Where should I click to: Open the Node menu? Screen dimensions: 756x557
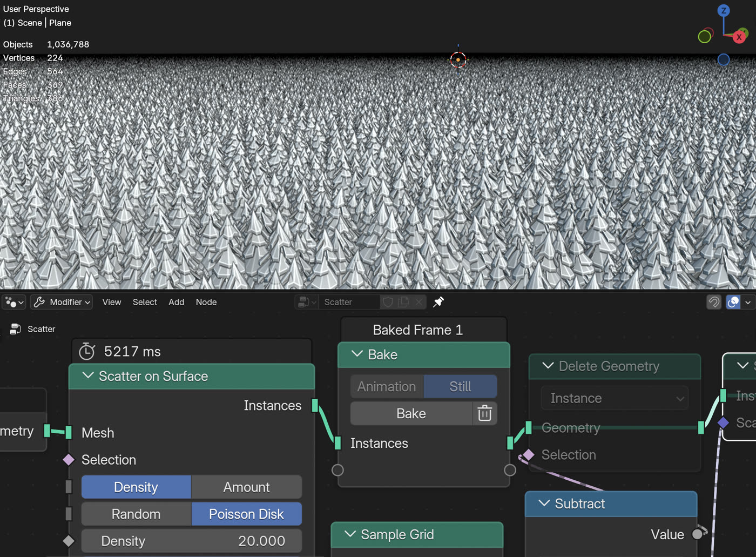[x=206, y=302]
